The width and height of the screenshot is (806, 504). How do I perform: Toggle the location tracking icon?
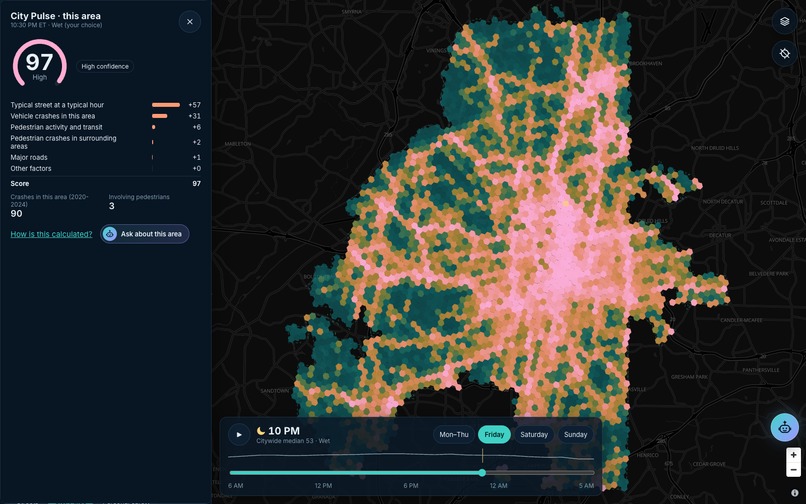784,53
